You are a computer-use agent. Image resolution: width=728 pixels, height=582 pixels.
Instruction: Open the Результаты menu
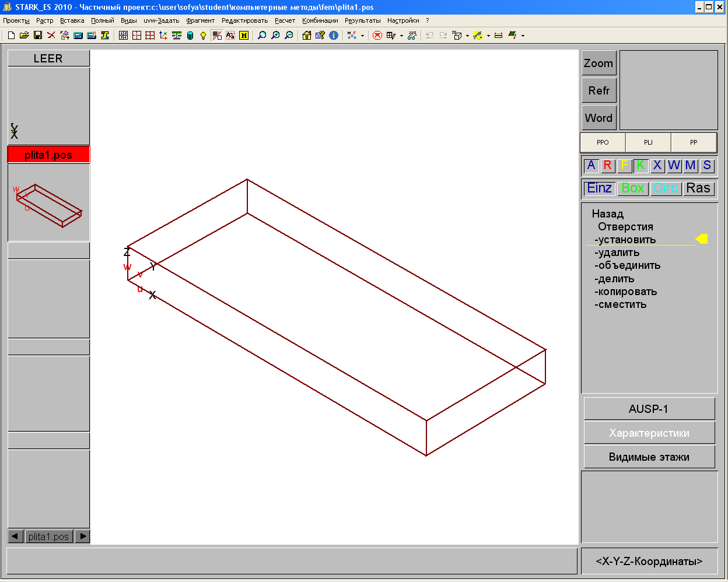tap(363, 20)
